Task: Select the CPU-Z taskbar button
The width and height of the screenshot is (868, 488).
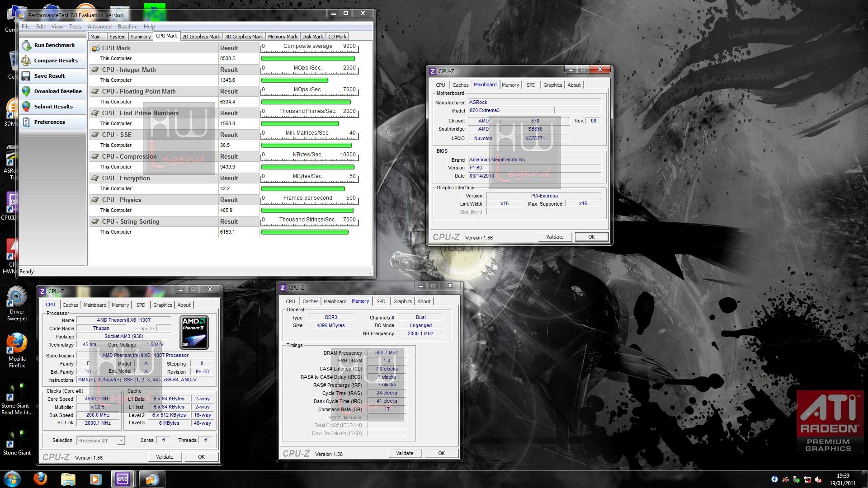Action: pos(123,479)
